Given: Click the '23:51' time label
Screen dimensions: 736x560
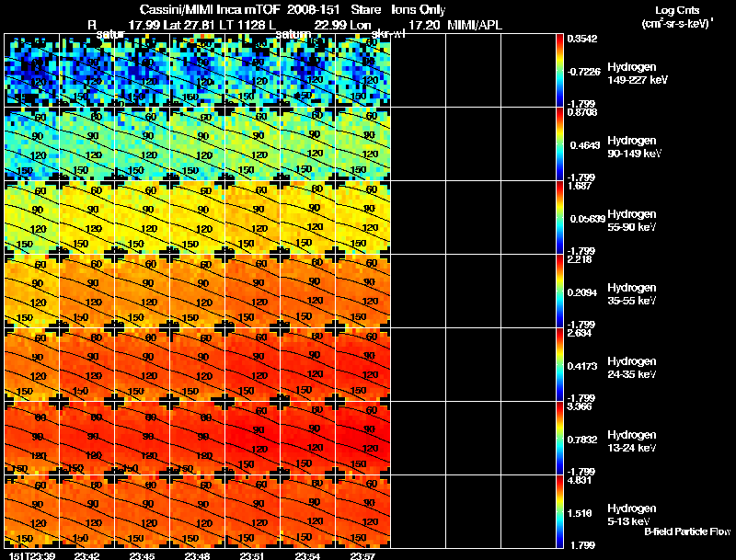Looking at the screenshot, I should coord(252,555).
